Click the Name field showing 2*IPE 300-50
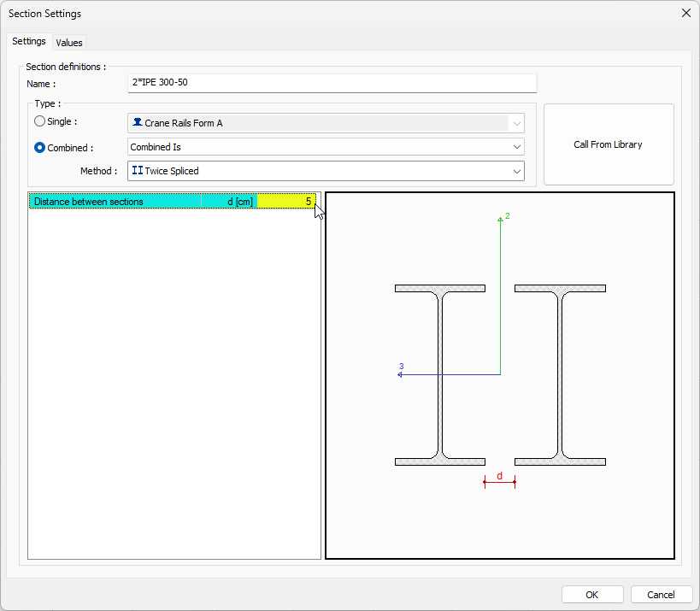 click(333, 84)
